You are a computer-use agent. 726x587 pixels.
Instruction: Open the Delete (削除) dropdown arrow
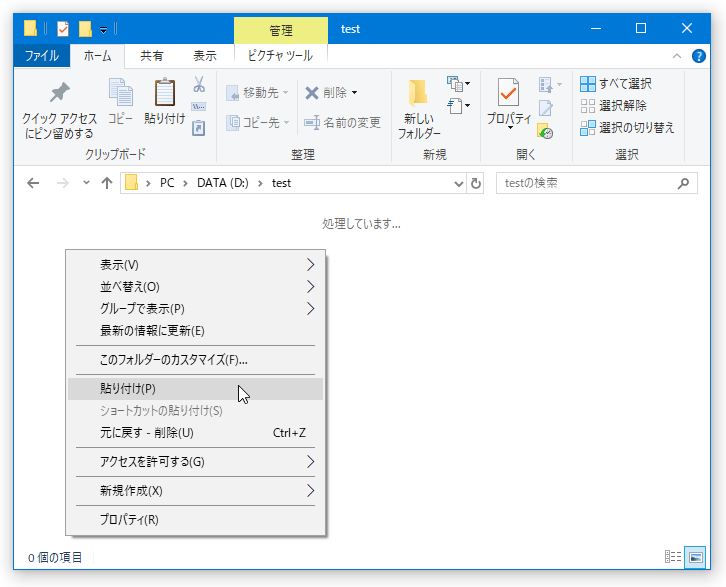355,93
